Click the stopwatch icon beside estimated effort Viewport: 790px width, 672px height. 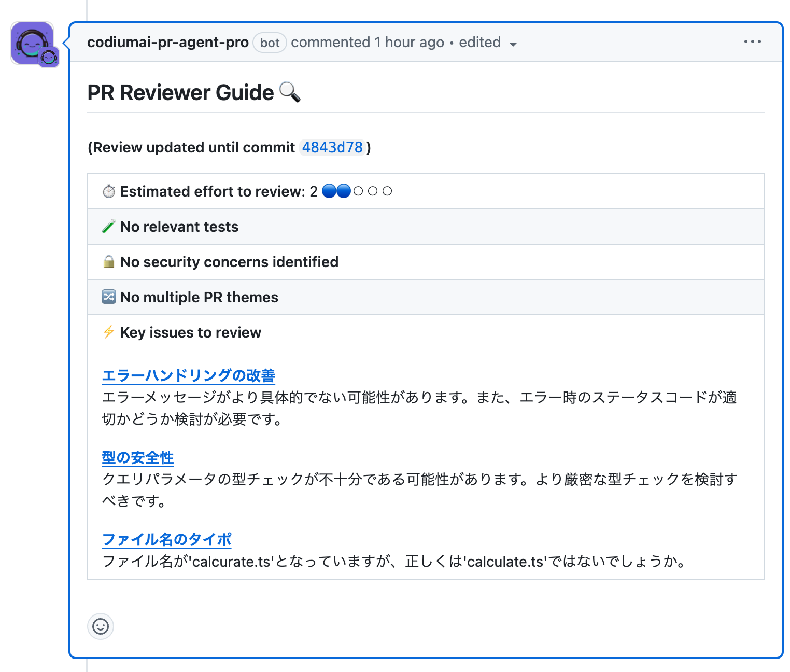(108, 191)
